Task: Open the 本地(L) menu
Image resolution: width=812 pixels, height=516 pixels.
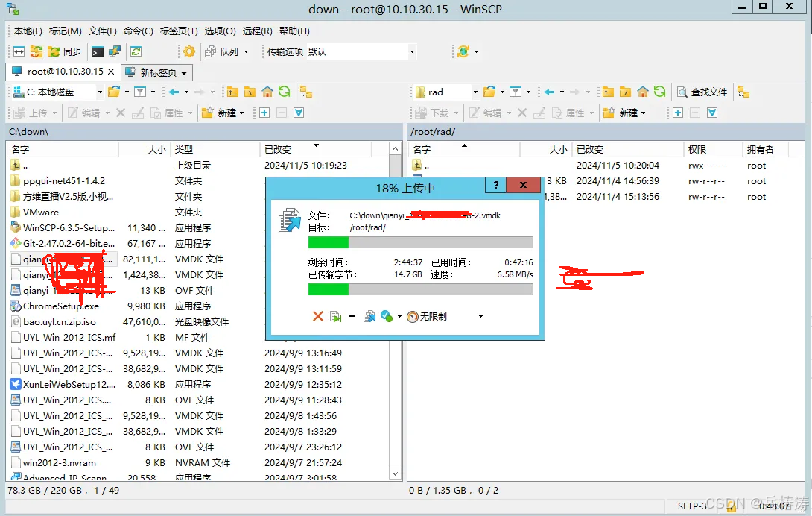Action: click(28, 31)
